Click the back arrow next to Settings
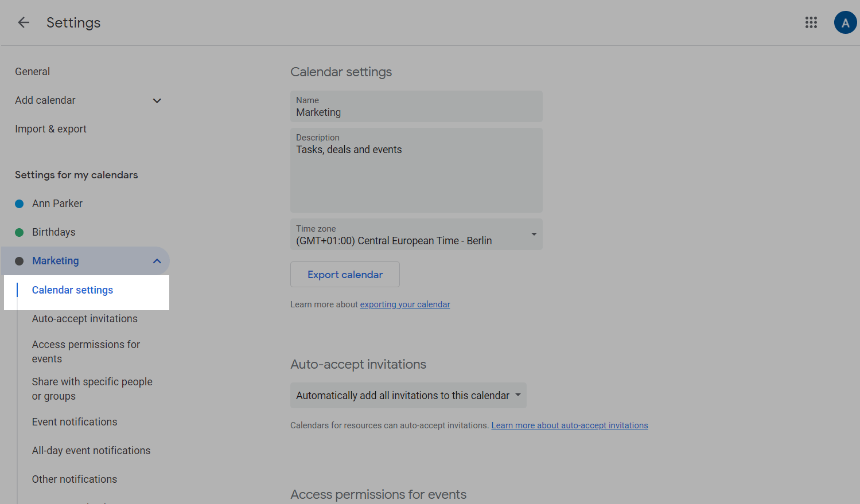Viewport: 860px width, 504px height. [x=24, y=22]
